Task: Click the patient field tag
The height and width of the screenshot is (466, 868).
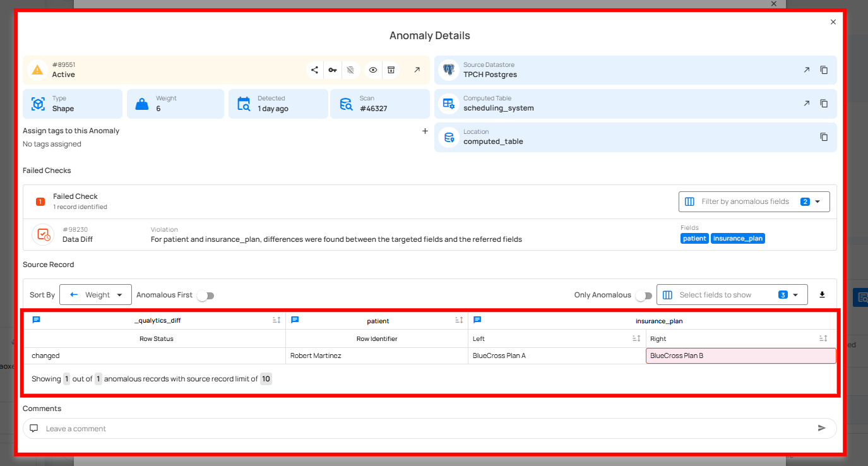Action: coord(694,239)
